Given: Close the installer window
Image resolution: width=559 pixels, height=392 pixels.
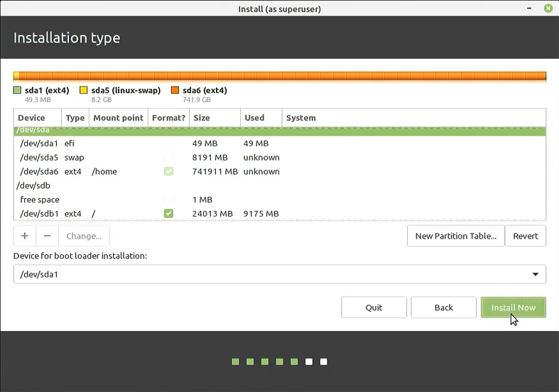Looking at the screenshot, I should tap(548, 8).
